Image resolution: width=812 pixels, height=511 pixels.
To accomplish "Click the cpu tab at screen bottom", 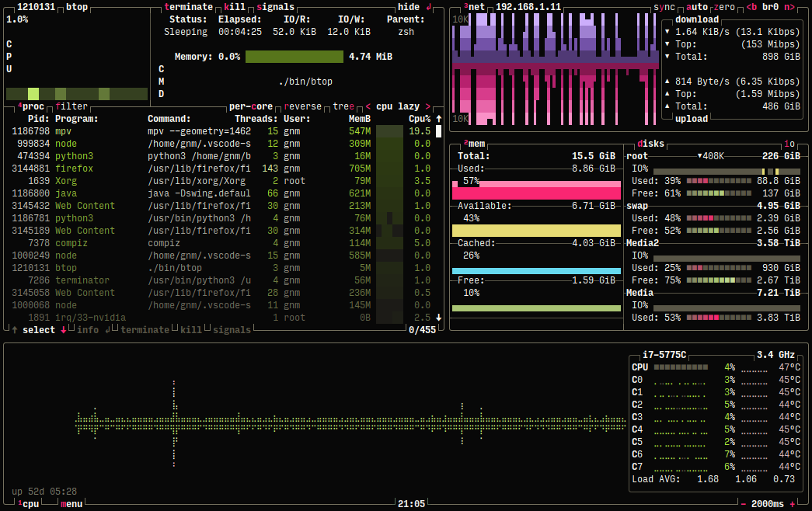I will pos(30,503).
